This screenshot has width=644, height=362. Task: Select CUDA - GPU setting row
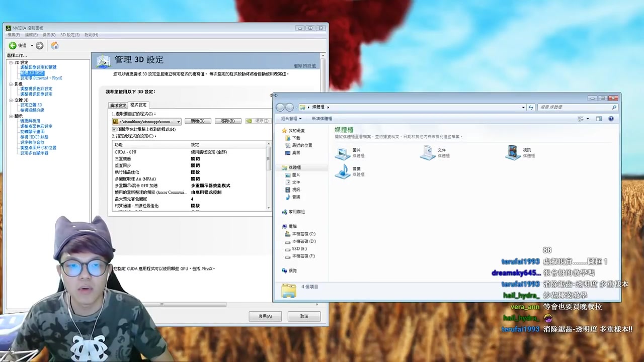(x=189, y=152)
